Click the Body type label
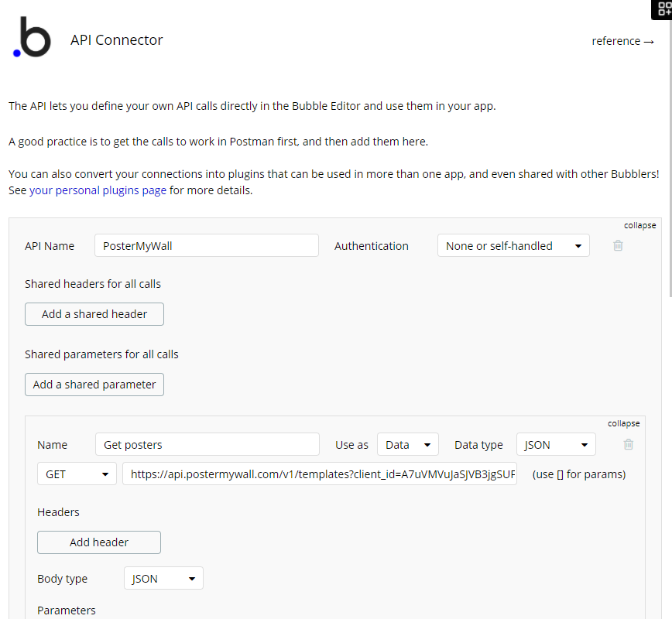 click(62, 579)
